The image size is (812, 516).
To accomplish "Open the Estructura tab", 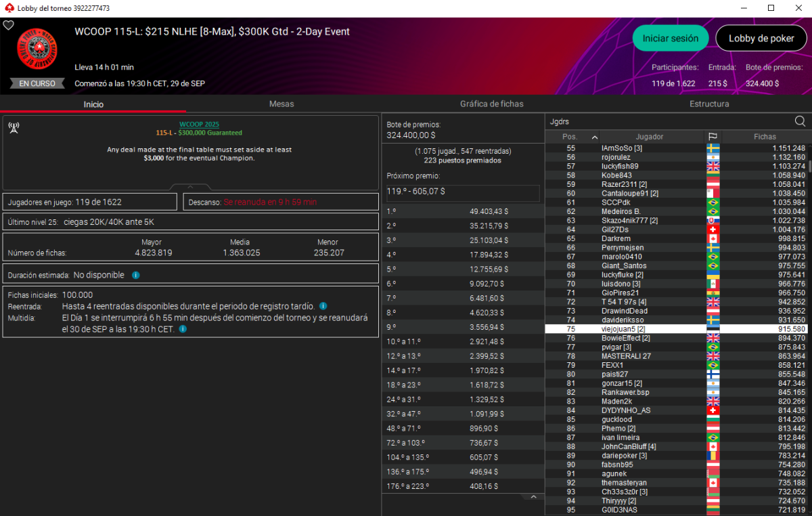I will click(709, 104).
